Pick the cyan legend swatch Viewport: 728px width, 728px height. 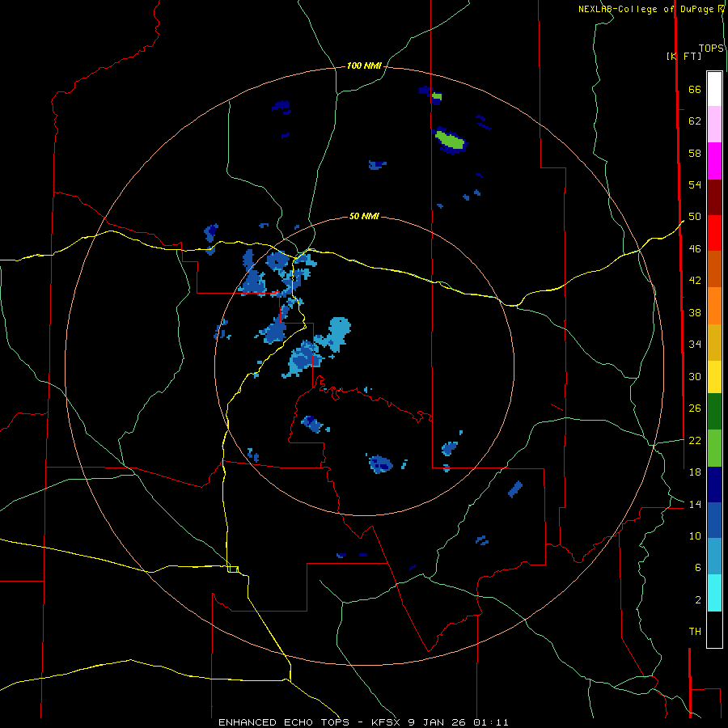[x=714, y=593]
